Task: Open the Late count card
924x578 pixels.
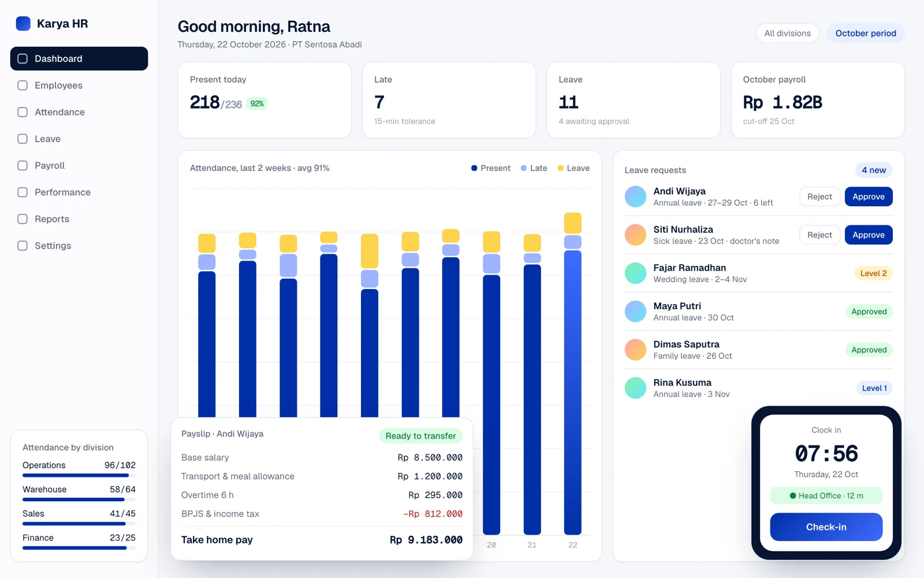Action: pyautogui.click(x=449, y=100)
